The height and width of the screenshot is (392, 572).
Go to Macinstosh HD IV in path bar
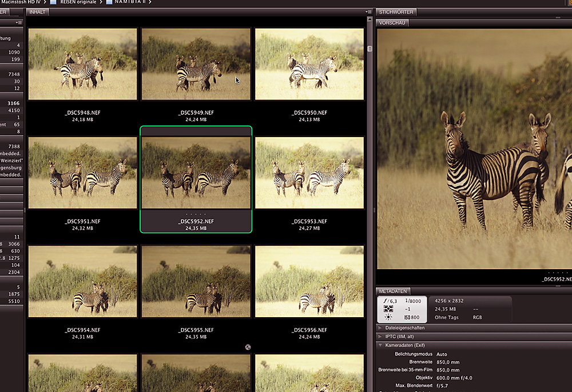click(x=21, y=2)
